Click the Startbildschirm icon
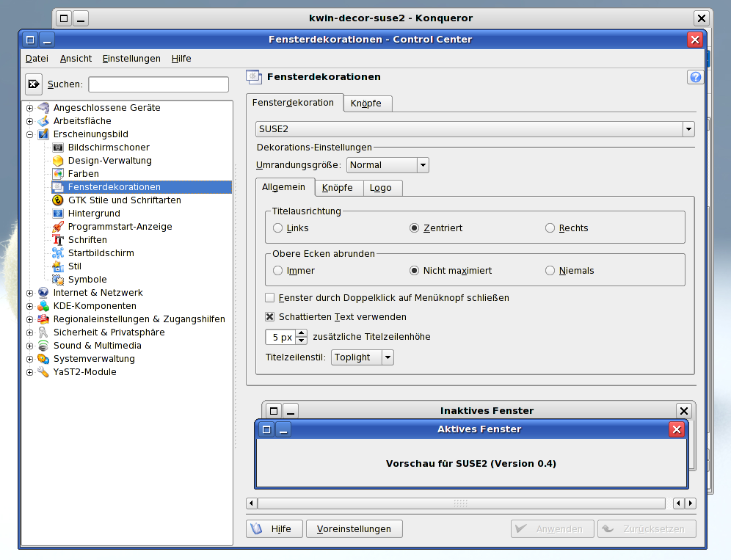Image resolution: width=731 pixels, height=560 pixels. (58, 253)
